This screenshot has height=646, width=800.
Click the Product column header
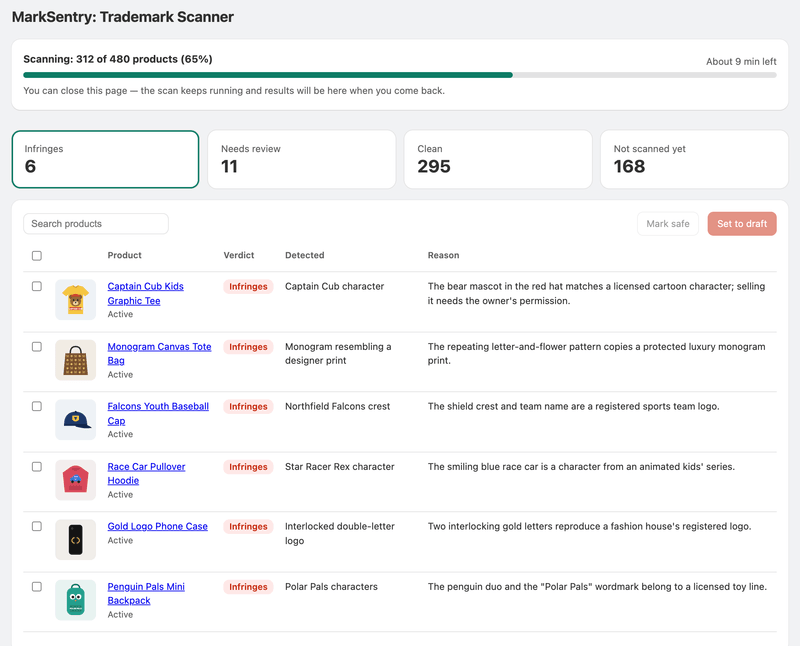tap(124, 255)
